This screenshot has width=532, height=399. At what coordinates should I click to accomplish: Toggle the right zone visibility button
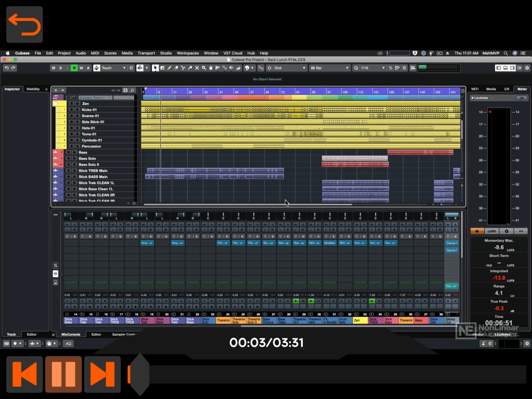tap(512, 68)
